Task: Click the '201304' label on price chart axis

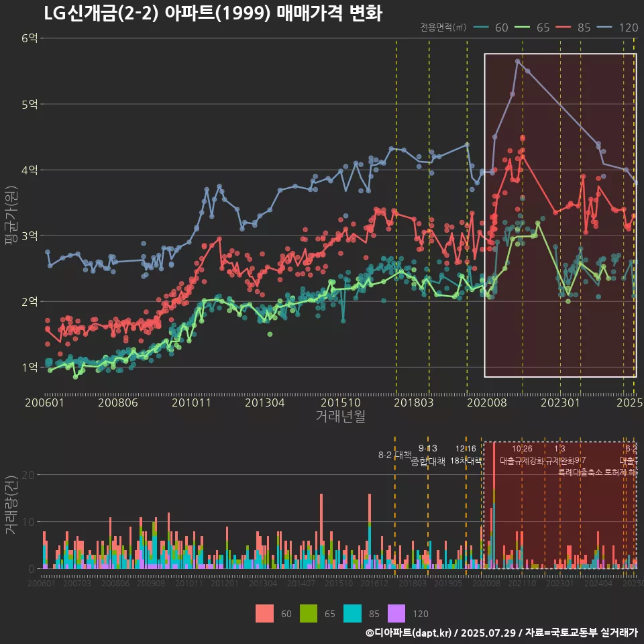Action: tap(265, 402)
